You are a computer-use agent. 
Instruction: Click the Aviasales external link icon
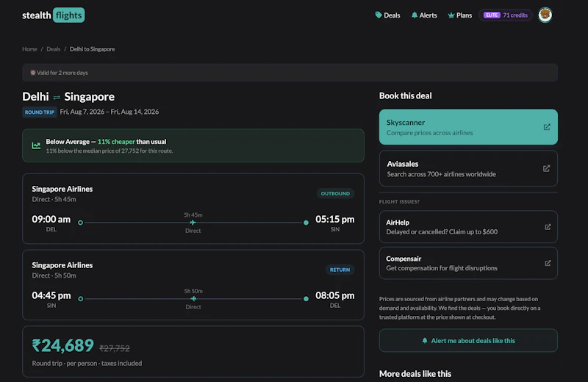546,168
